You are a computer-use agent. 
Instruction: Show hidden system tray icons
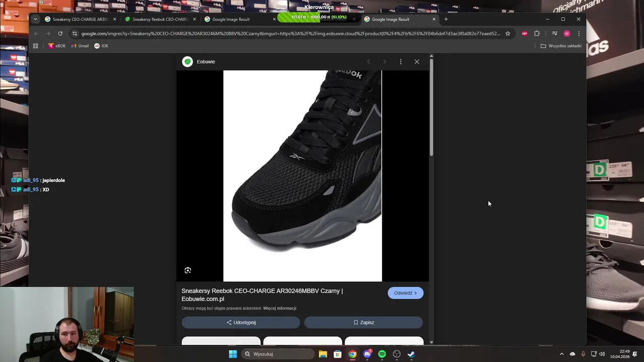(561, 354)
